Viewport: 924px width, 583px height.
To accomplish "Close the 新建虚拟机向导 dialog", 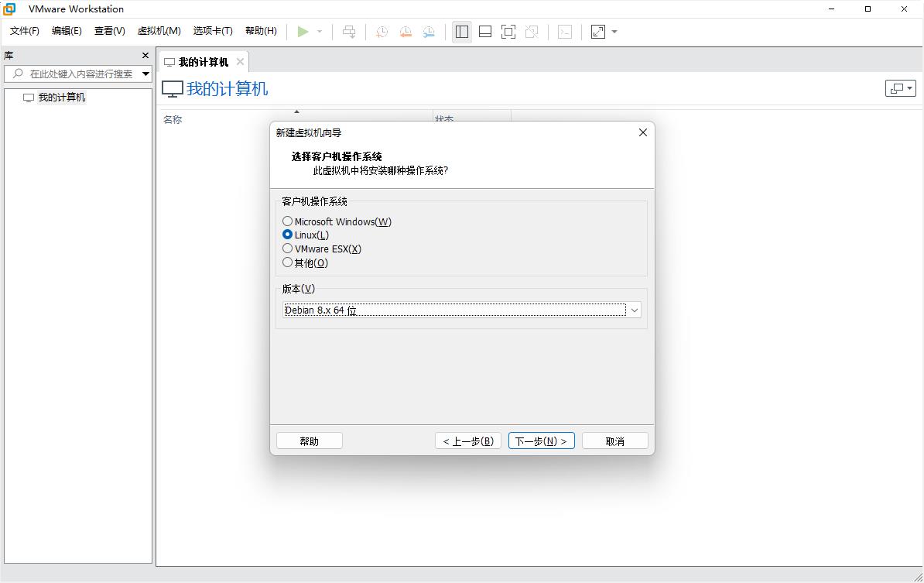I will pyautogui.click(x=643, y=132).
